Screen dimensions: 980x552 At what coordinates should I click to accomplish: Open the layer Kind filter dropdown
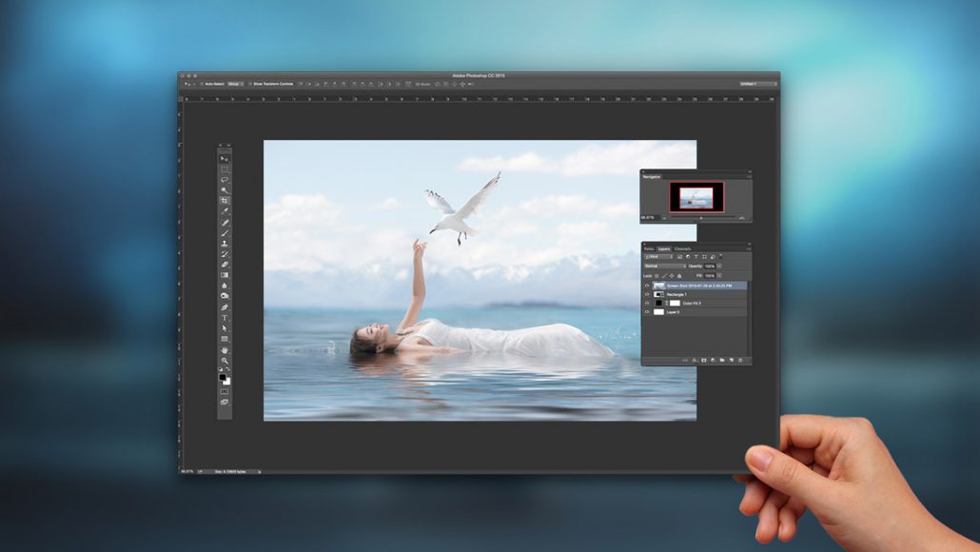coord(658,257)
